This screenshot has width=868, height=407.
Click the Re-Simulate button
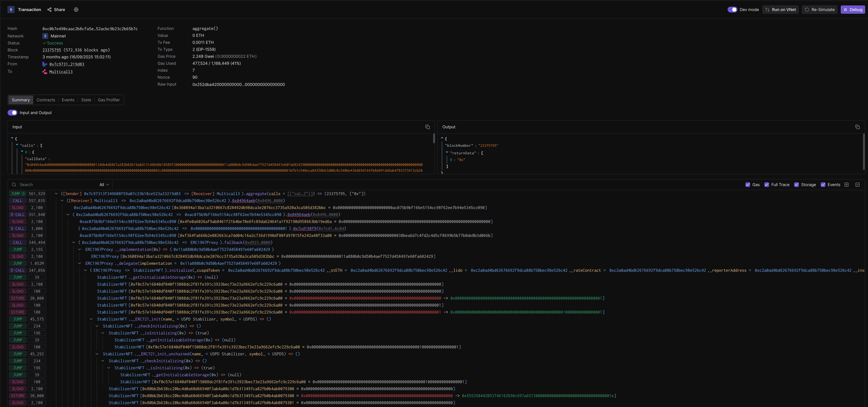pos(819,9)
